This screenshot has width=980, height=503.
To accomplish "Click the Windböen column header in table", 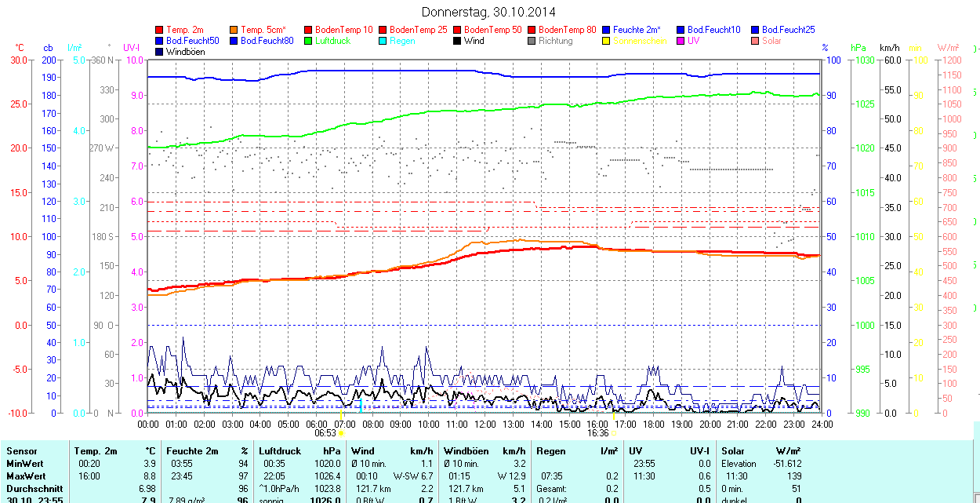I will point(466,451).
